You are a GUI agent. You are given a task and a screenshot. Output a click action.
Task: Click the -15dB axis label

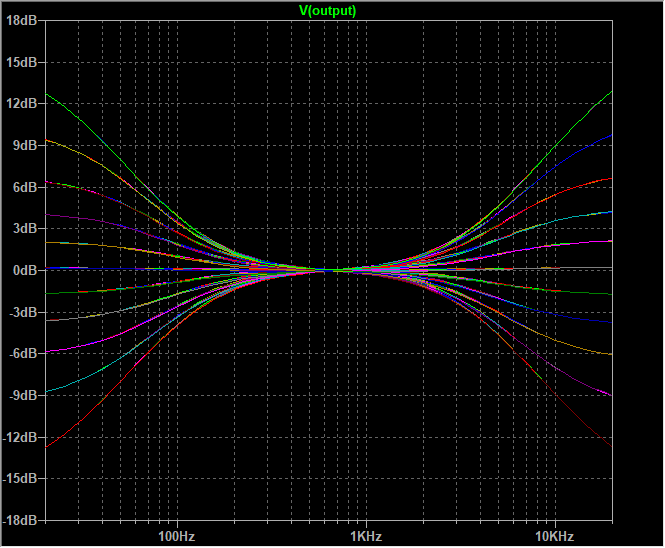(20, 478)
